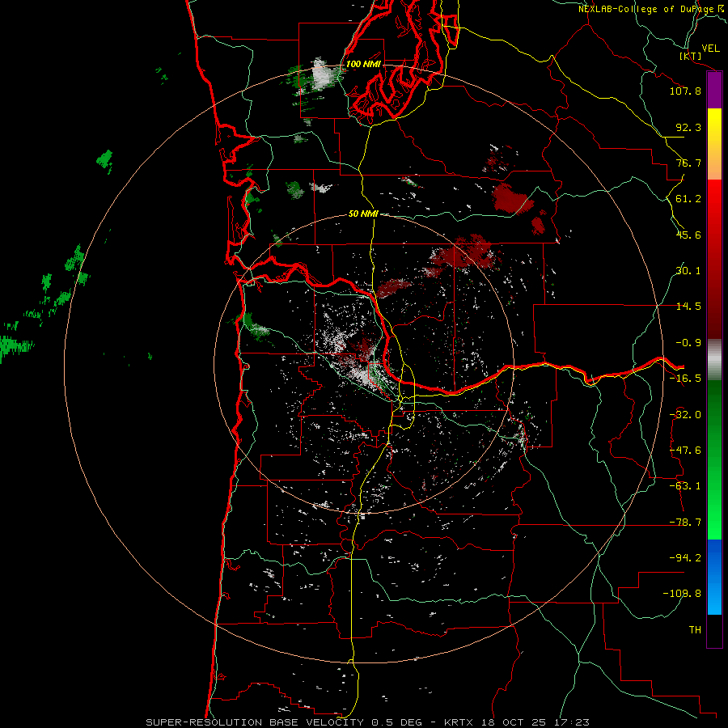Image resolution: width=728 pixels, height=728 pixels.
Task: Click the -32.0 legend value
Action: tap(685, 415)
